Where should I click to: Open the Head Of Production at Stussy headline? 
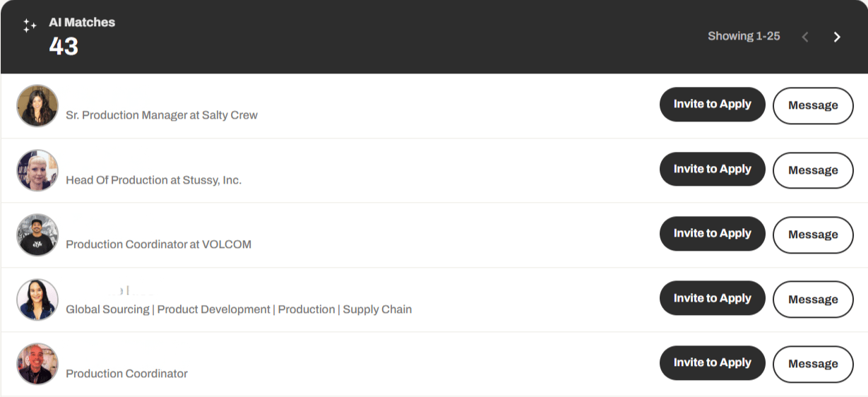[153, 180]
